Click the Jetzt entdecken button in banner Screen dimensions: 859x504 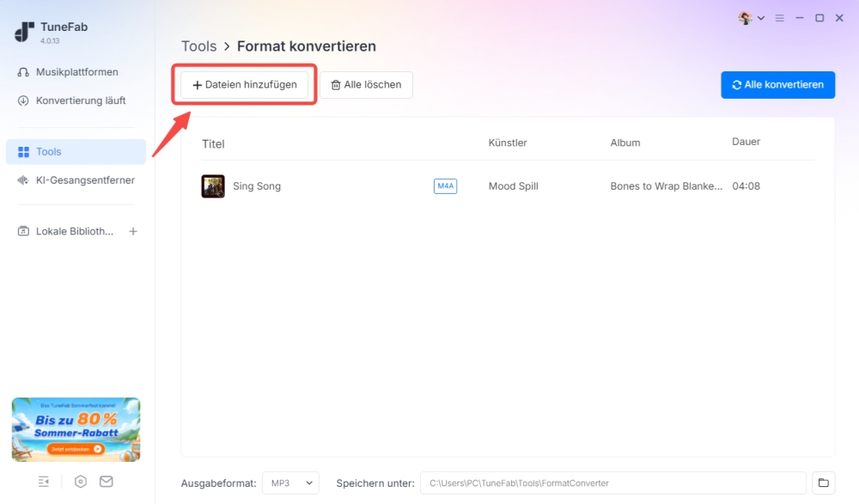click(76, 449)
